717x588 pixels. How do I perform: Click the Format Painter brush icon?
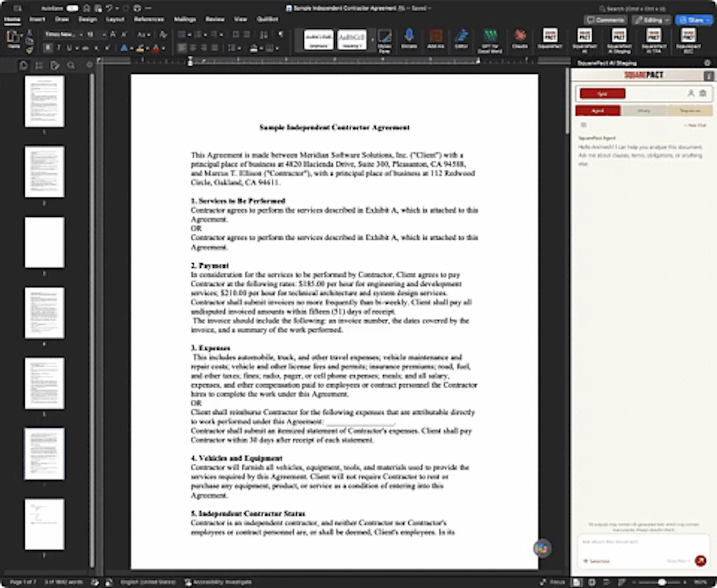(x=30, y=50)
